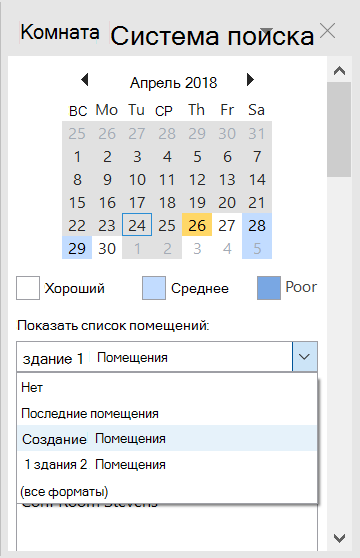Select April 12 in the calendar
This screenshot has height=558, width=360.
(197, 179)
